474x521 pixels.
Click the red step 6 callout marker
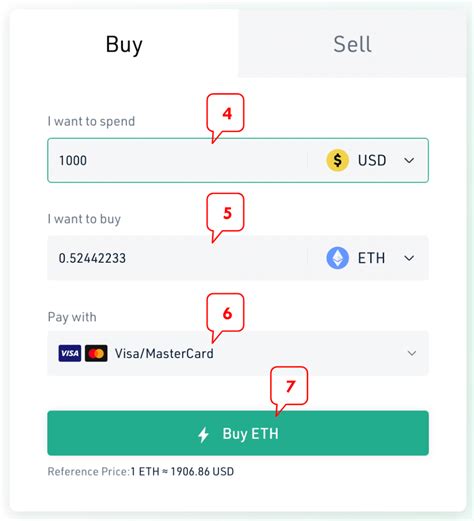[226, 314]
